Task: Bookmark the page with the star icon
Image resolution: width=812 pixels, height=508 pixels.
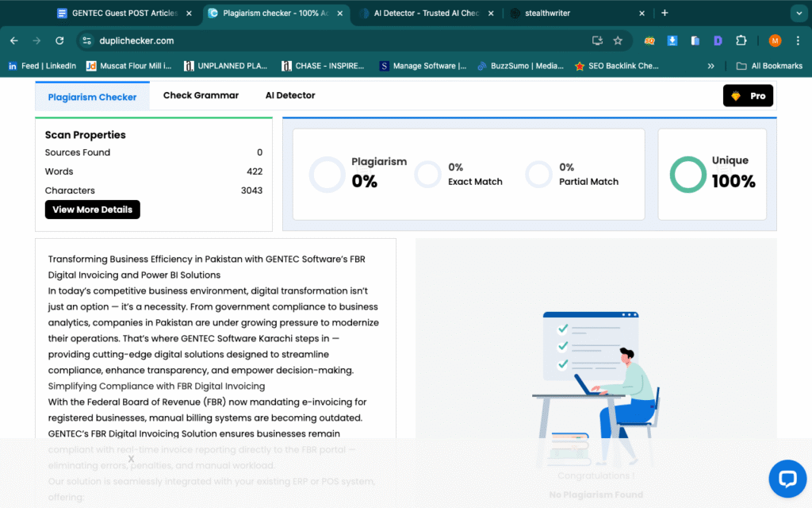Action: 618,40
